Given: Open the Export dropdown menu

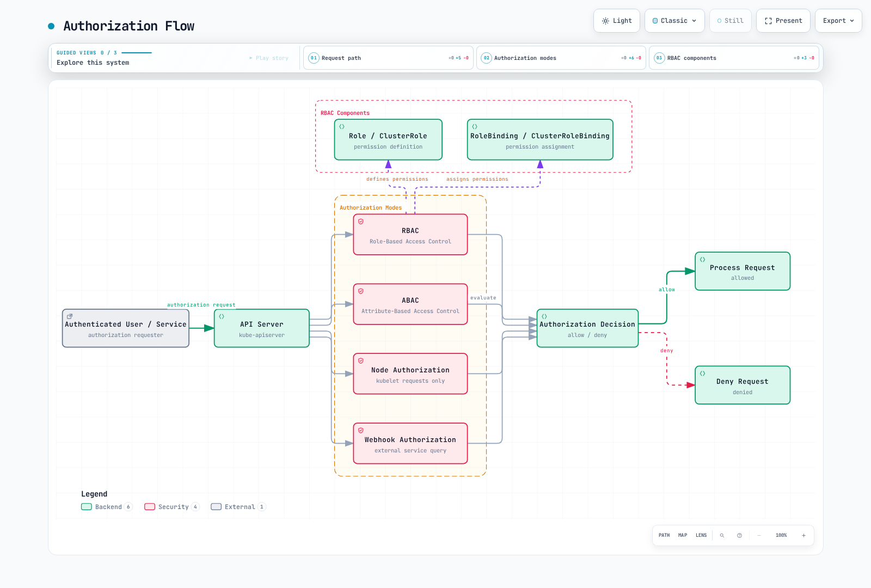Looking at the screenshot, I should click(x=838, y=21).
